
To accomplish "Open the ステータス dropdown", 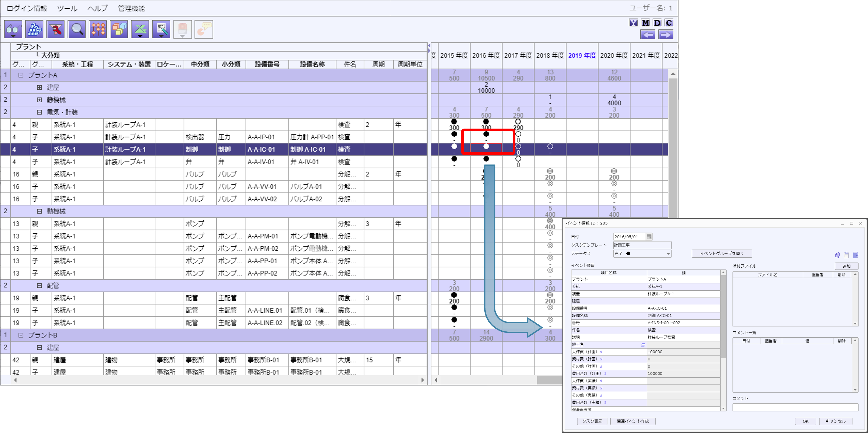I will coord(668,254).
